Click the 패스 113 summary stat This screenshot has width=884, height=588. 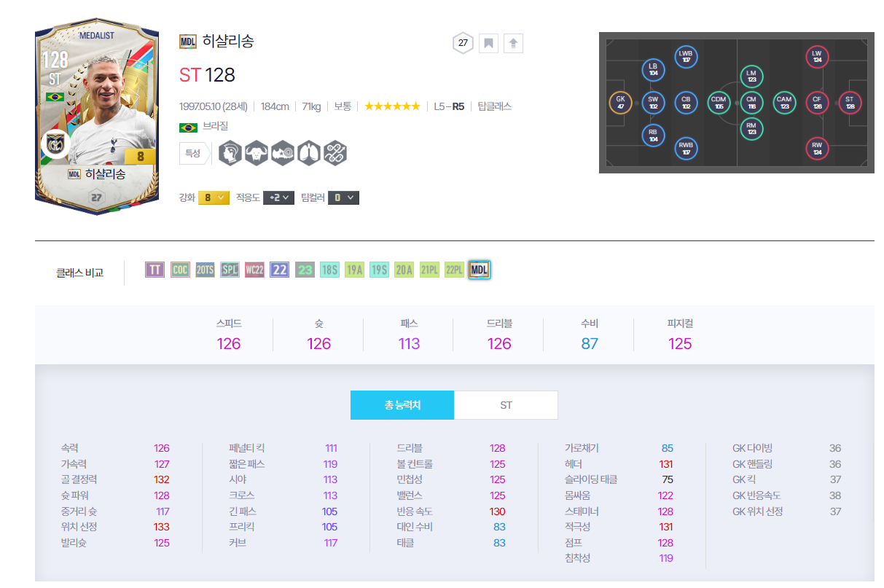click(x=410, y=335)
